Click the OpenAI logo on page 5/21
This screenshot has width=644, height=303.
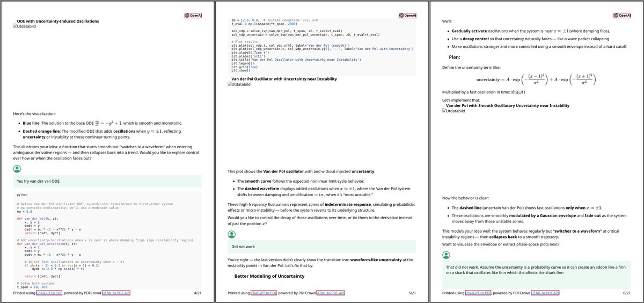point(408,16)
